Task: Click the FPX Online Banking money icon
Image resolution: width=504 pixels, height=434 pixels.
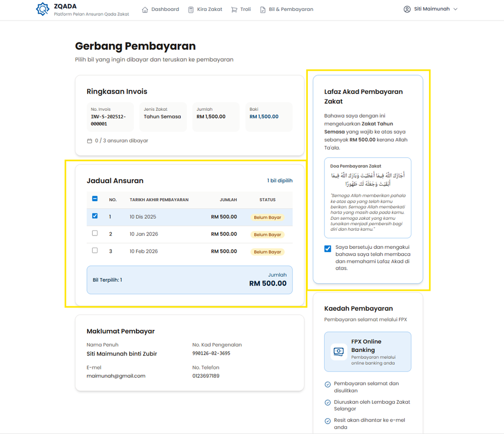Action: 339,352
